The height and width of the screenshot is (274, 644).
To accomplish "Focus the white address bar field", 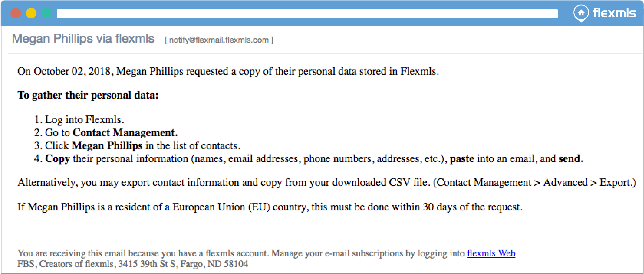I will pyautogui.click(x=307, y=13).
